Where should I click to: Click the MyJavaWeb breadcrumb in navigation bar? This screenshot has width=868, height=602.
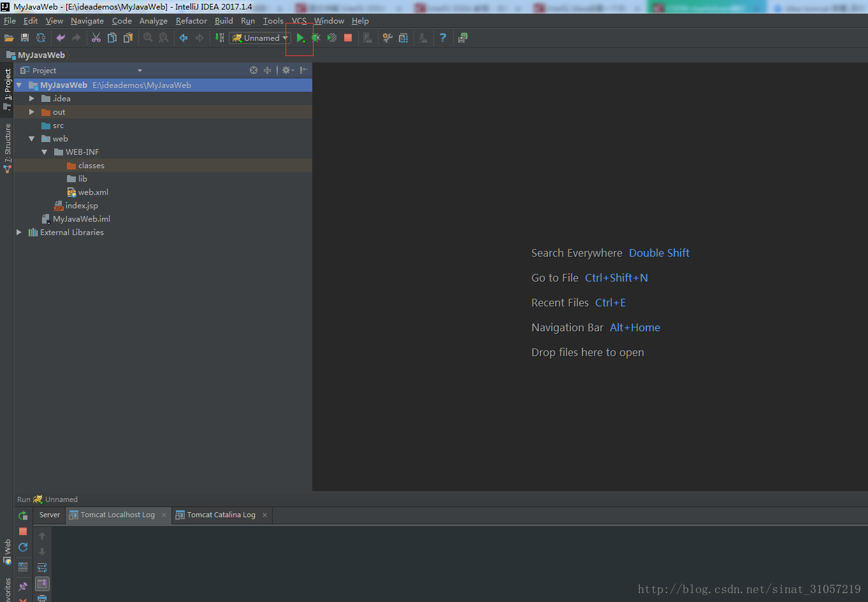(x=36, y=55)
